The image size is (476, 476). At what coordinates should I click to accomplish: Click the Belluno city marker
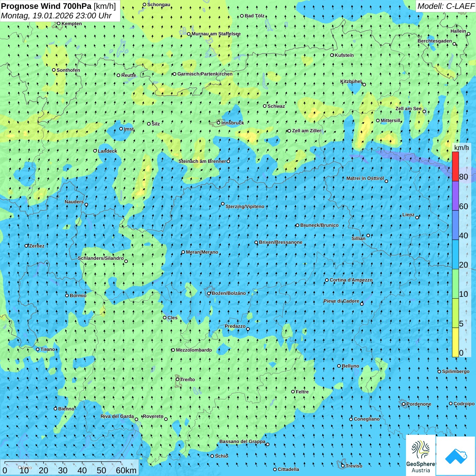coord(339,366)
